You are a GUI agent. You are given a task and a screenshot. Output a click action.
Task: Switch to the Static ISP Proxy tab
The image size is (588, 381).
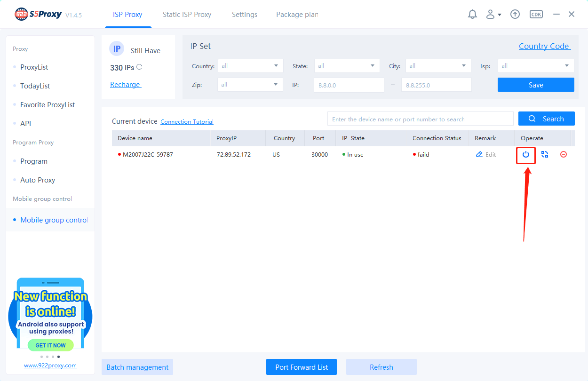(187, 15)
